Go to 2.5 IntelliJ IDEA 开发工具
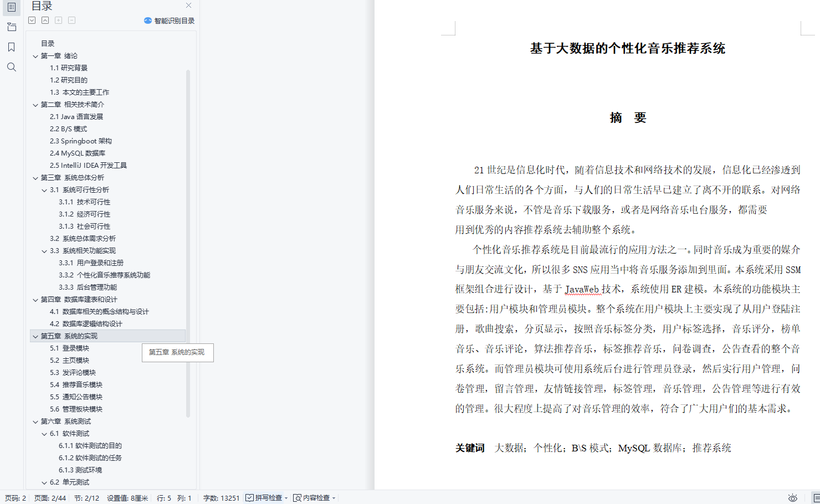The image size is (820, 504). (88, 165)
